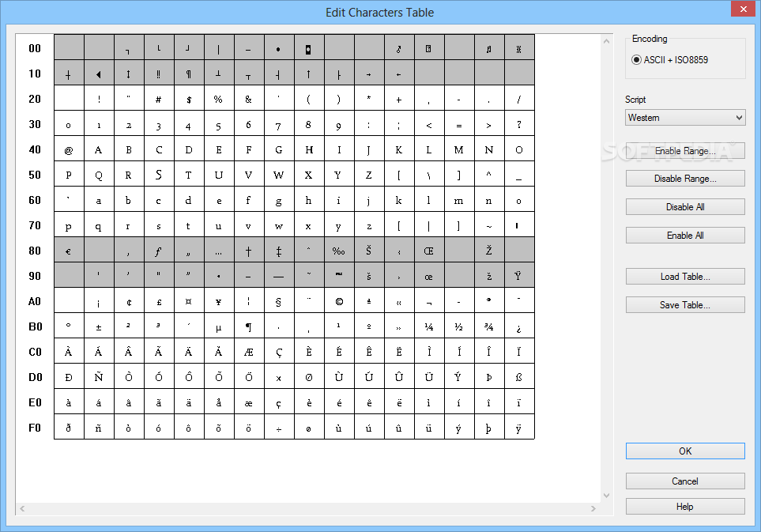761x532 pixels.
Task: Select the = equals sign cell
Action: click(x=459, y=125)
